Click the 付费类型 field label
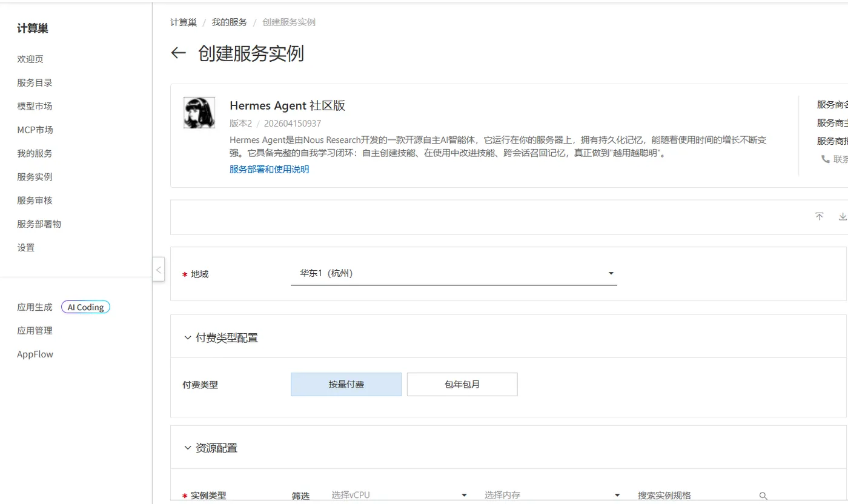 tap(200, 385)
